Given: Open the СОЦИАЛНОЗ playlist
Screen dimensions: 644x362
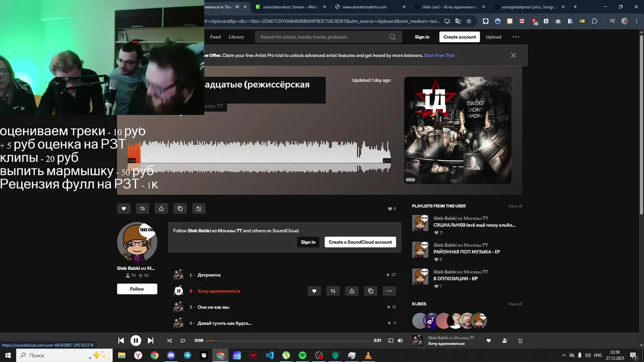Looking at the screenshot, I should point(474,225).
